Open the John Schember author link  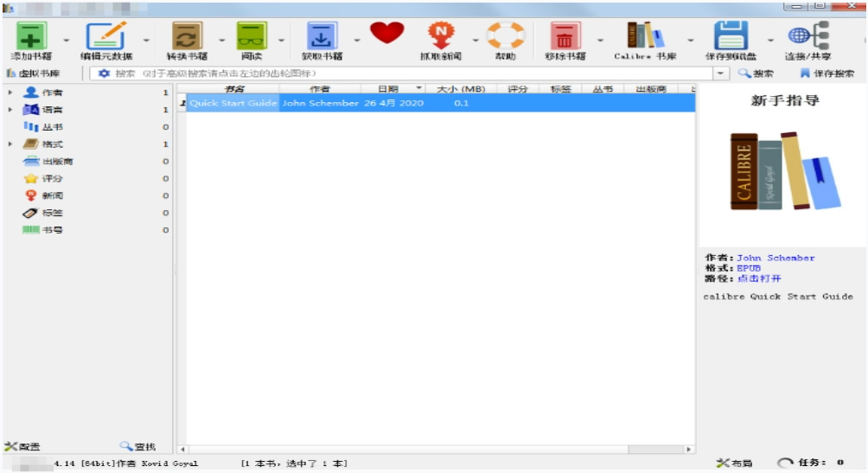coord(775,258)
